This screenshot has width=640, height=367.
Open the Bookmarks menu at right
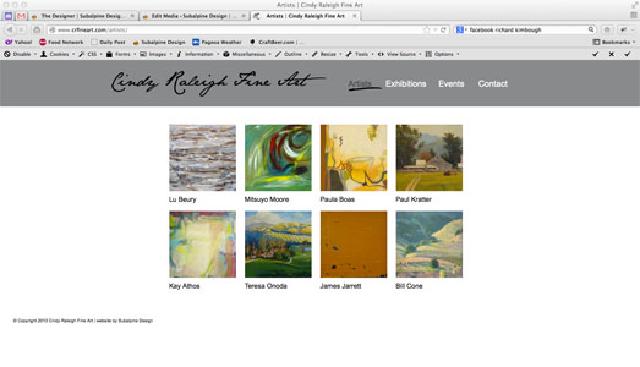pyautogui.click(x=614, y=42)
